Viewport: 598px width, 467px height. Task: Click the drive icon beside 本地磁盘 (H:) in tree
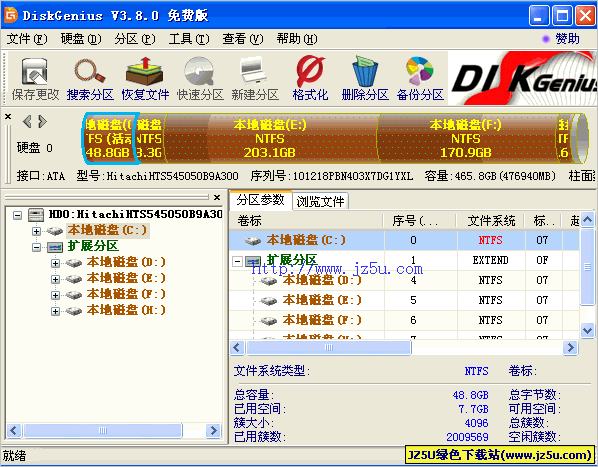pos(74,311)
